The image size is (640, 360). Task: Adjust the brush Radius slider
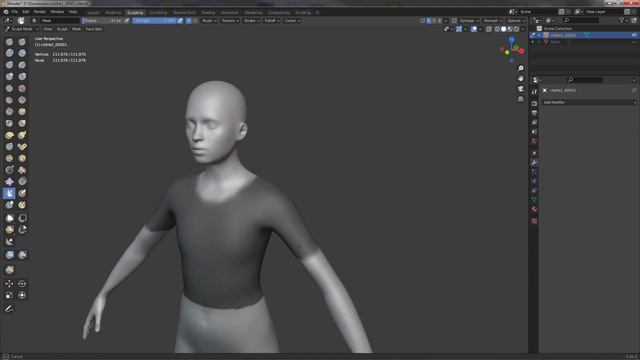(x=102, y=20)
